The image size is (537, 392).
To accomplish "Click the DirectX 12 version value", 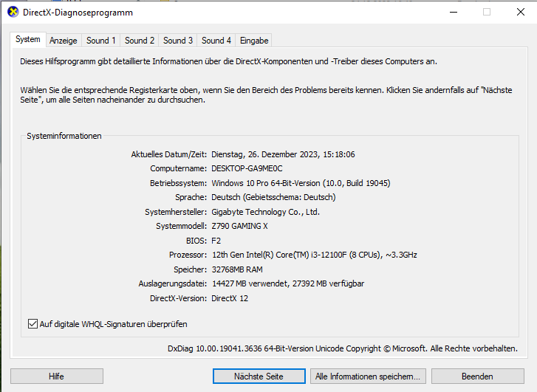I will pyautogui.click(x=230, y=298).
